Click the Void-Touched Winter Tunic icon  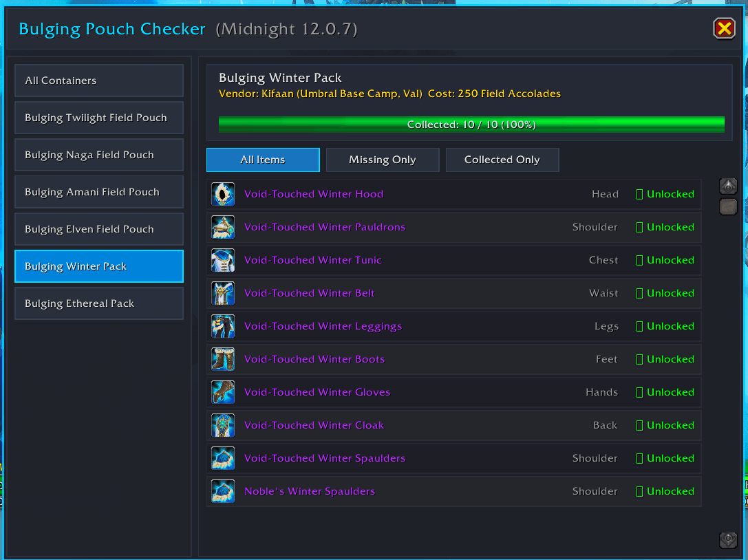coord(223,260)
